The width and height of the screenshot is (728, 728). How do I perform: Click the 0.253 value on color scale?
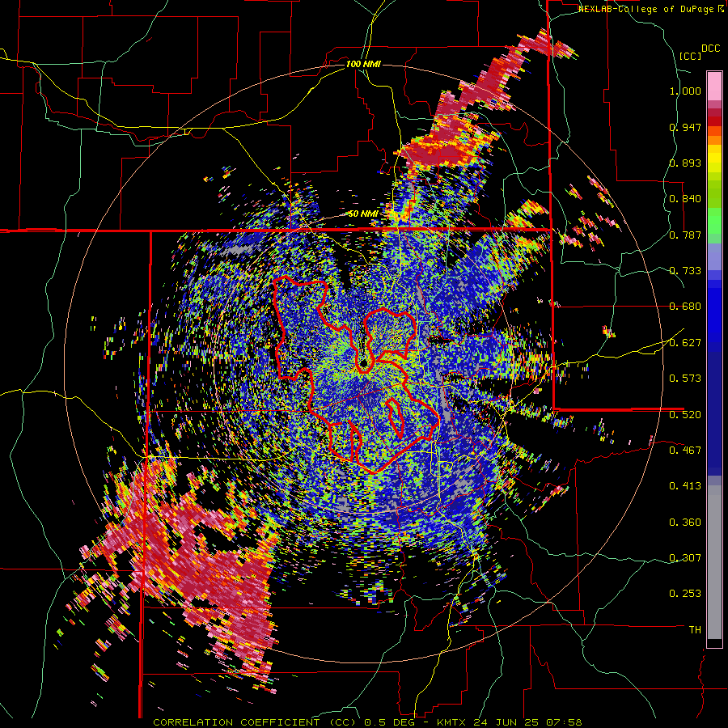(x=685, y=594)
